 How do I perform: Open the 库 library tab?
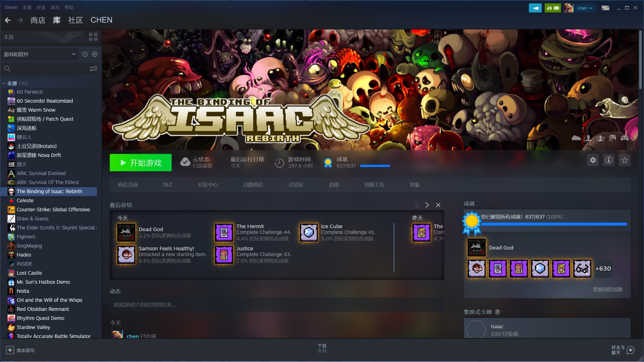tap(57, 20)
